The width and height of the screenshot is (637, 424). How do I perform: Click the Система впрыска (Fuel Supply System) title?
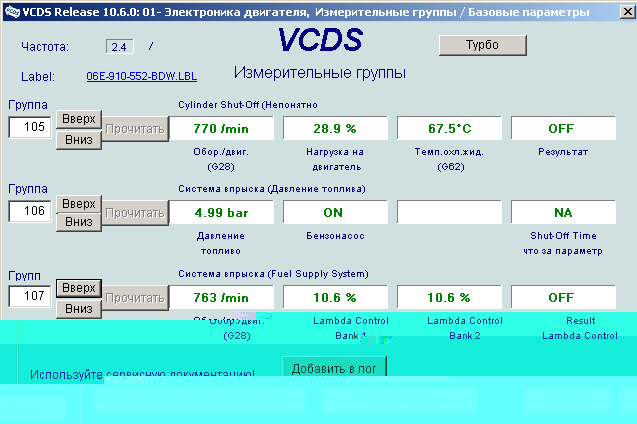(x=273, y=274)
